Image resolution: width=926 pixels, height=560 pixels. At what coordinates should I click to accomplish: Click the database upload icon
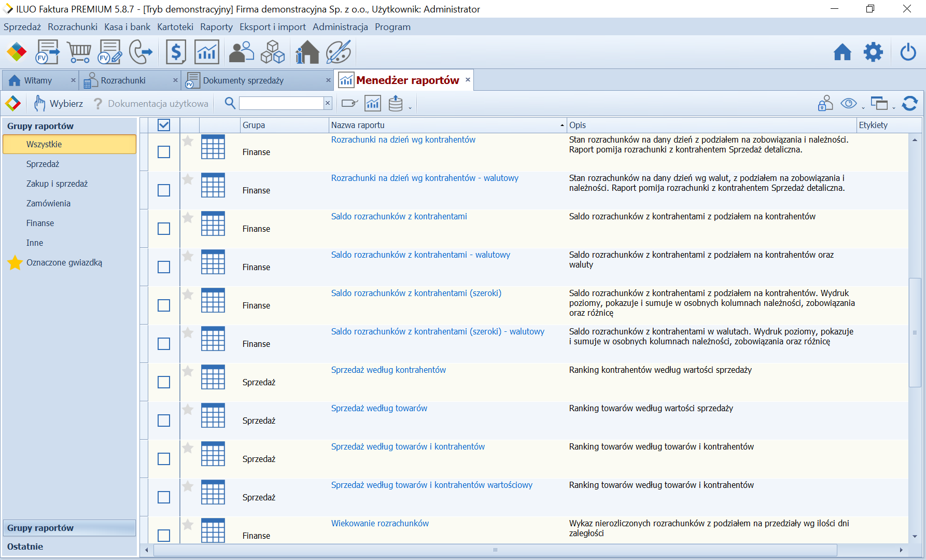396,103
